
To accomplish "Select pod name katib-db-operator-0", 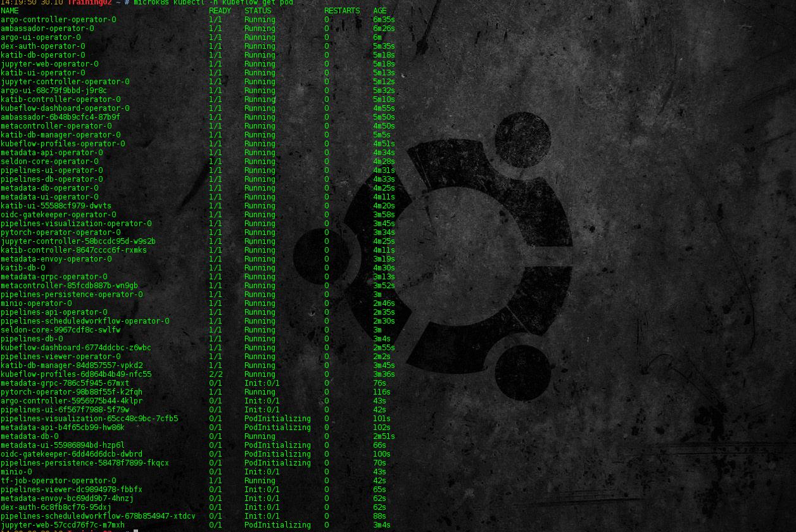I will (x=43, y=55).
